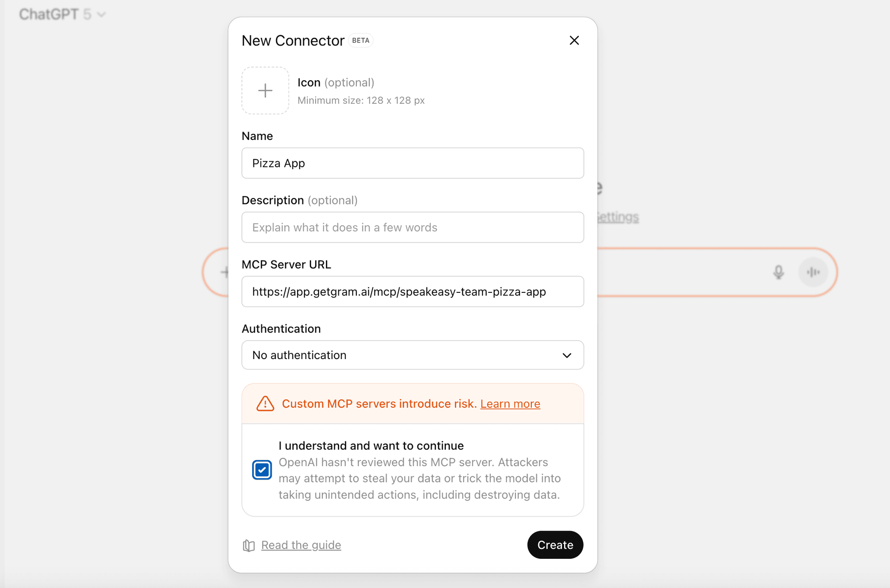Uncheck 'I understand and want to continue'

pyautogui.click(x=261, y=469)
